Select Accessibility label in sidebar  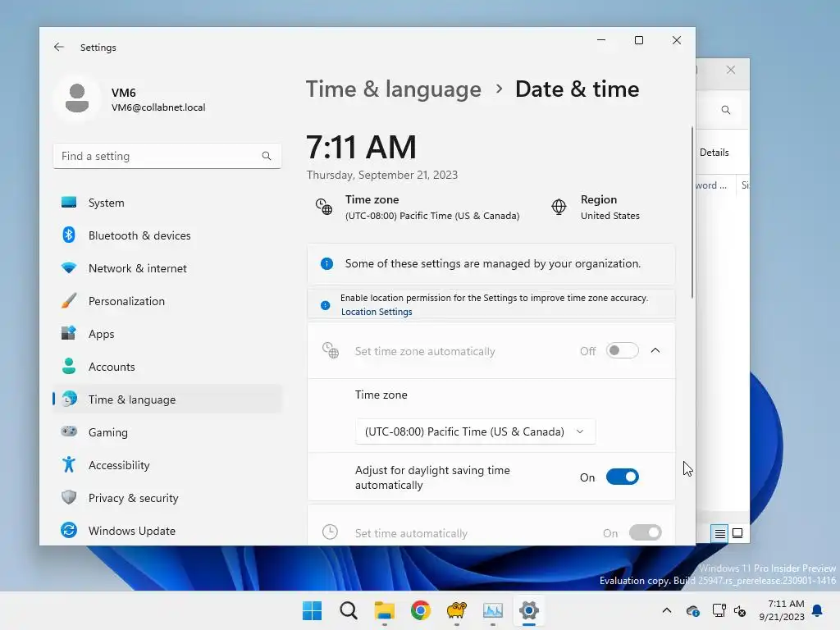119,465
